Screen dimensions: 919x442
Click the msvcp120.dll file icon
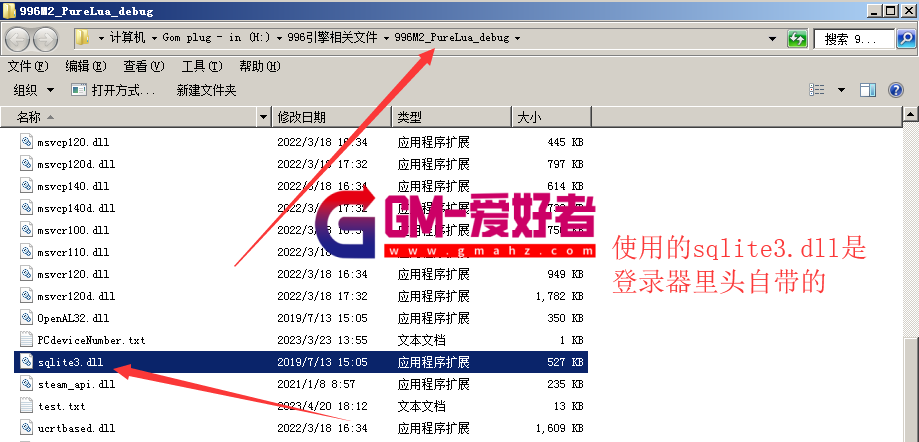26,142
